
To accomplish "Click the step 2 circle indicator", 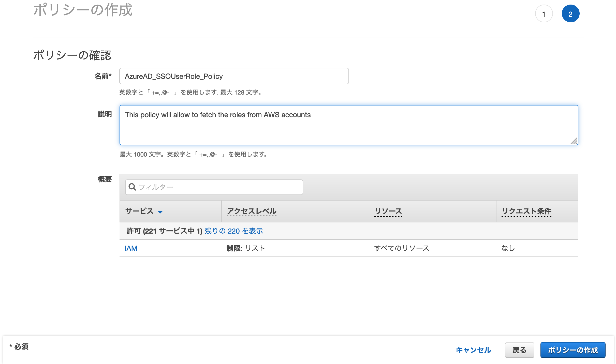I will tap(570, 14).
